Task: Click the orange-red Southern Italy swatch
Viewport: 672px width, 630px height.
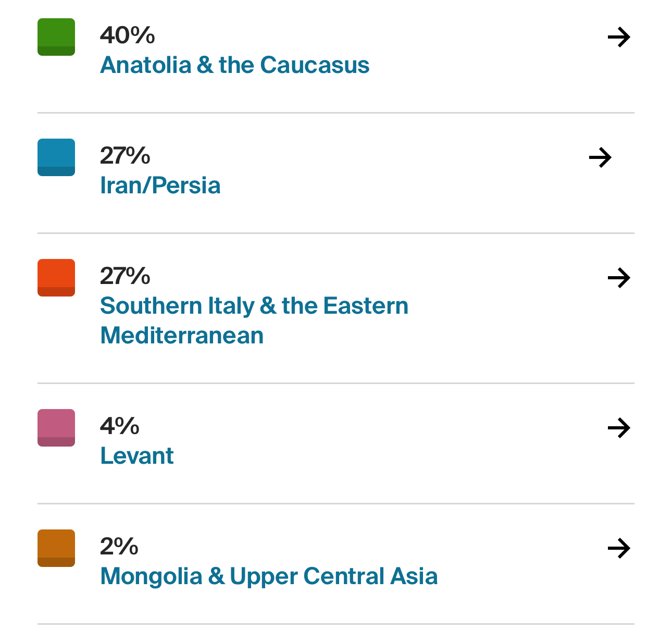Action: (56, 278)
